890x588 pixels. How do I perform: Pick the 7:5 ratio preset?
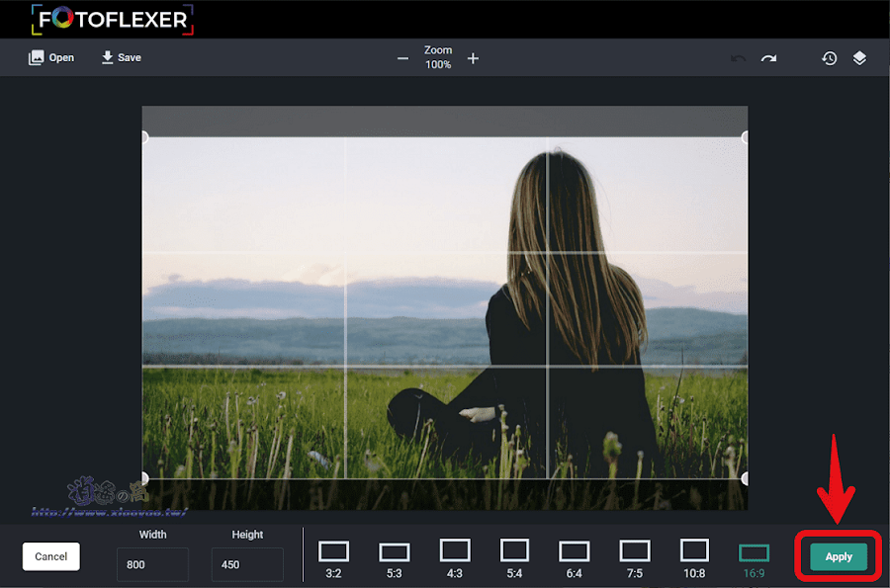634,550
